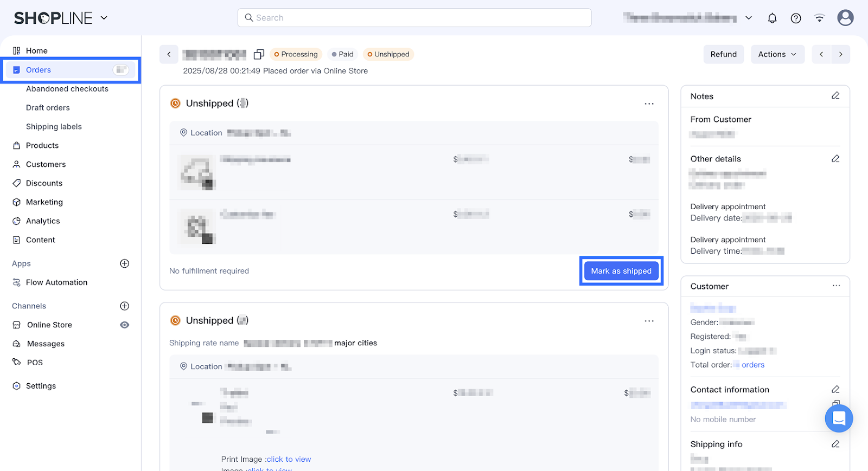The image size is (868, 471).
Task: Click the search magnifier icon
Action: click(249, 18)
